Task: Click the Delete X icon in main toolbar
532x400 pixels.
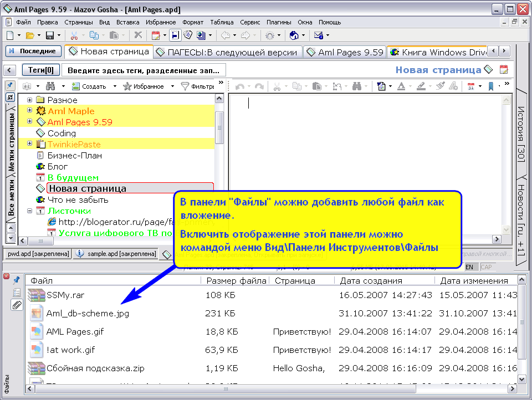Action: (138, 35)
